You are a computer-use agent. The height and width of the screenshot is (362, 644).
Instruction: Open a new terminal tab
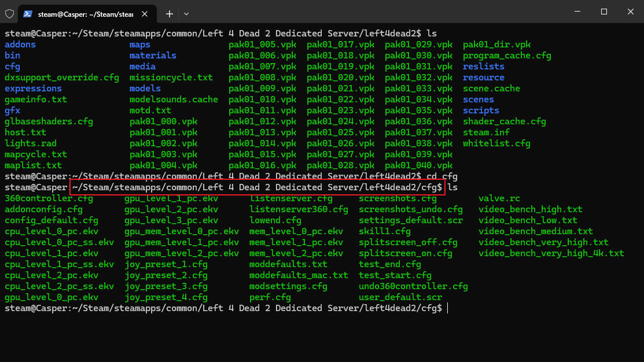coord(169,14)
